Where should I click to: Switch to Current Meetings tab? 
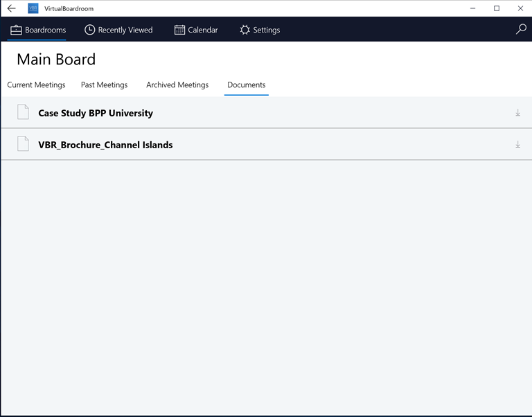pos(36,85)
